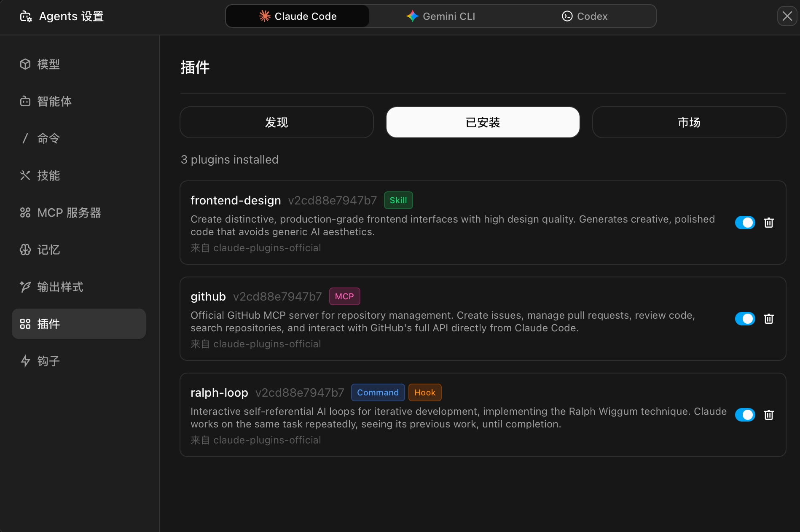Screen dimensions: 800x532
Task: Open 输出样式 in the sidebar
Action: click(x=60, y=287)
